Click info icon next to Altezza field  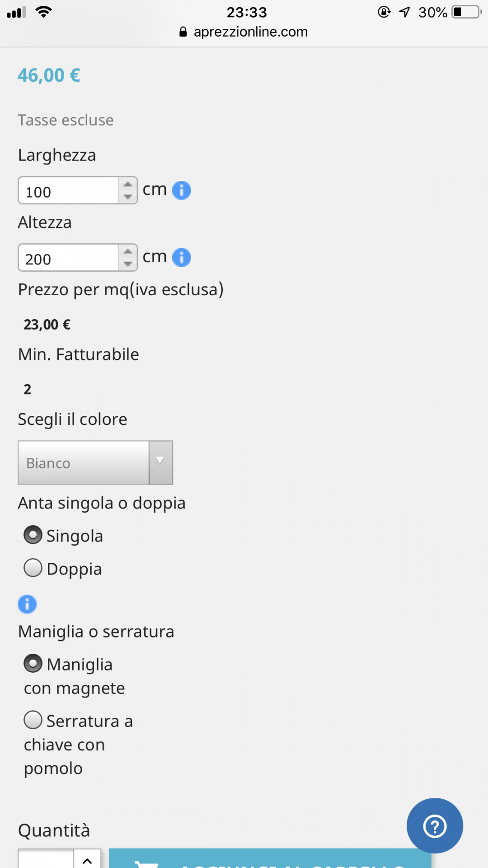coord(182,258)
